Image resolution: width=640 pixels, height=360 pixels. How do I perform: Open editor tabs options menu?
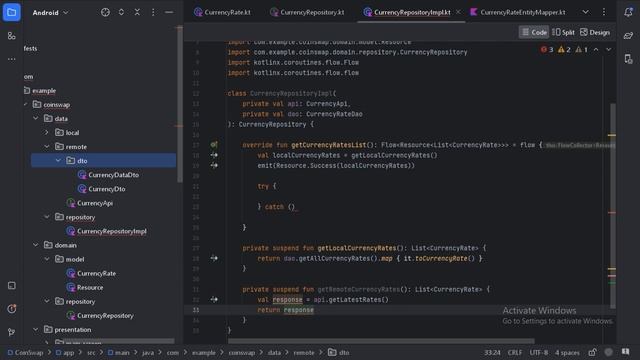pyautogui.click(x=604, y=12)
